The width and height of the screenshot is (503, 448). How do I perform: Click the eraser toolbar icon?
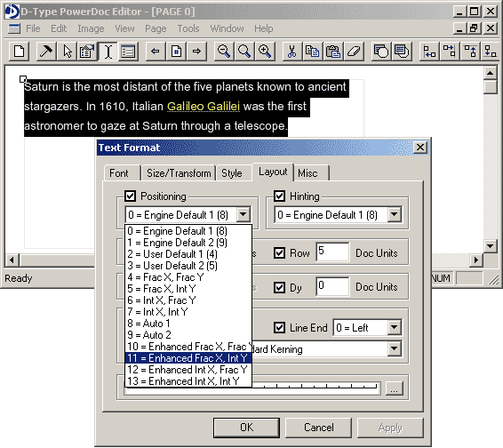[x=354, y=52]
